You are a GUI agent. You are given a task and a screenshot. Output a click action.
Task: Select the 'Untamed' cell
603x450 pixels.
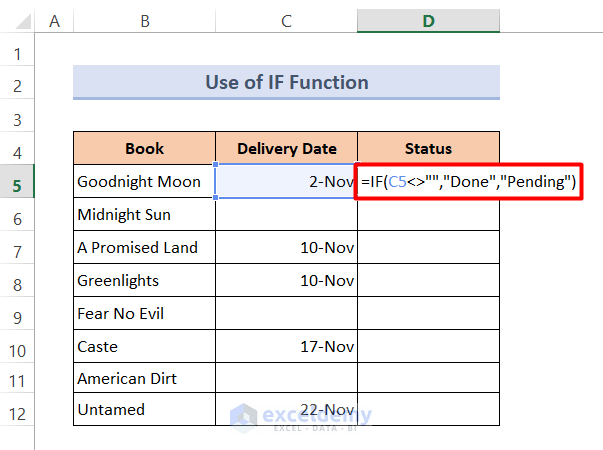coord(144,410)
